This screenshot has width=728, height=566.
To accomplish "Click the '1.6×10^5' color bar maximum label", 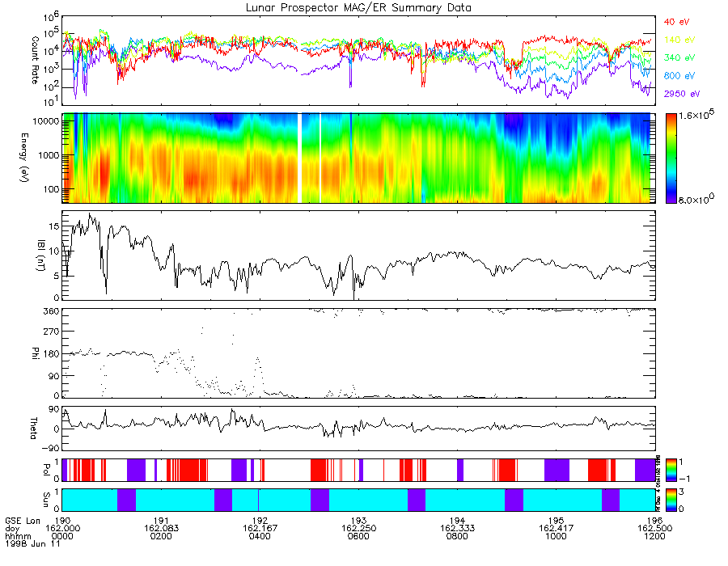I will point(696,114).
